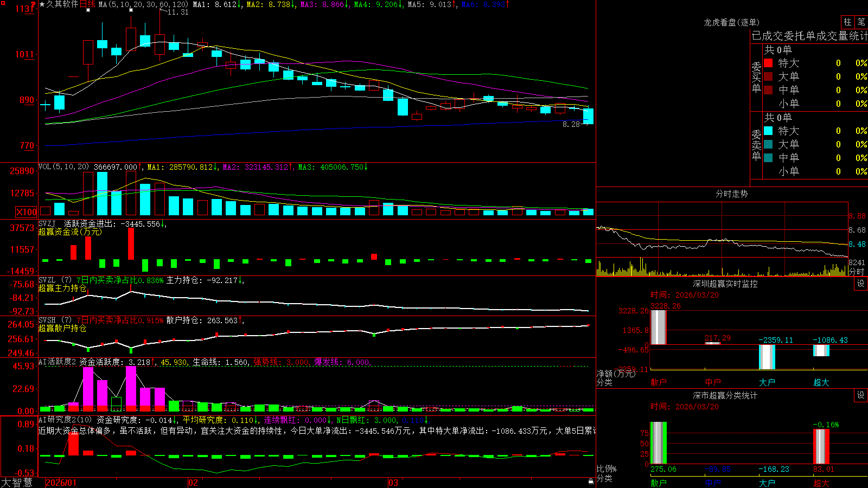Switch period via the 日线 label
868x488 pixels.
click(x=87, y=4)
